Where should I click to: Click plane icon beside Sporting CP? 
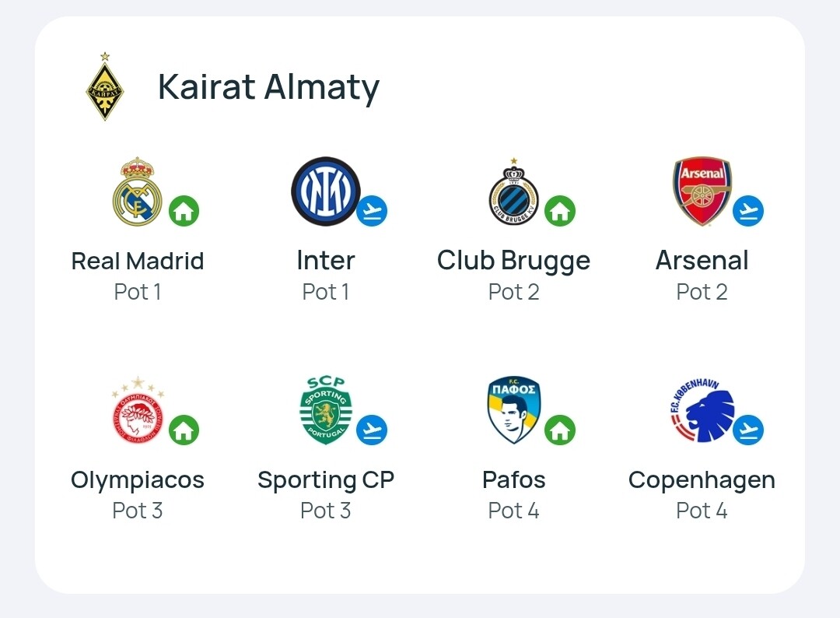pyautogui.click(x=372, y=430)
